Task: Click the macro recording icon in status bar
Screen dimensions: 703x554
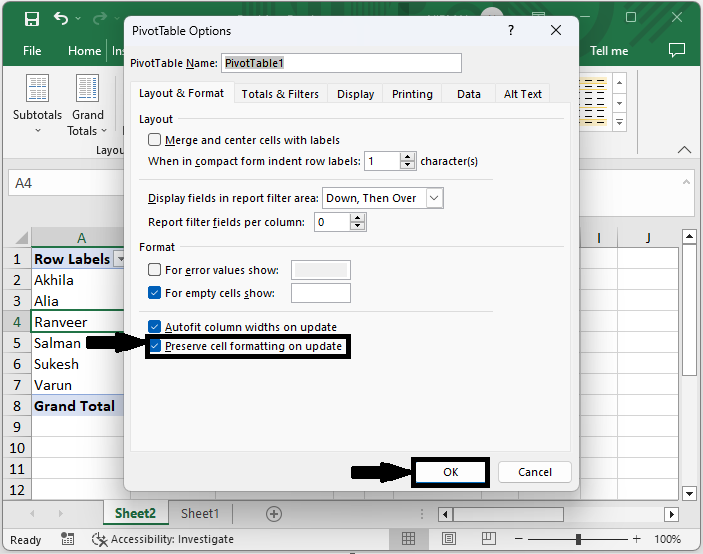Action: tap(67, 539)
